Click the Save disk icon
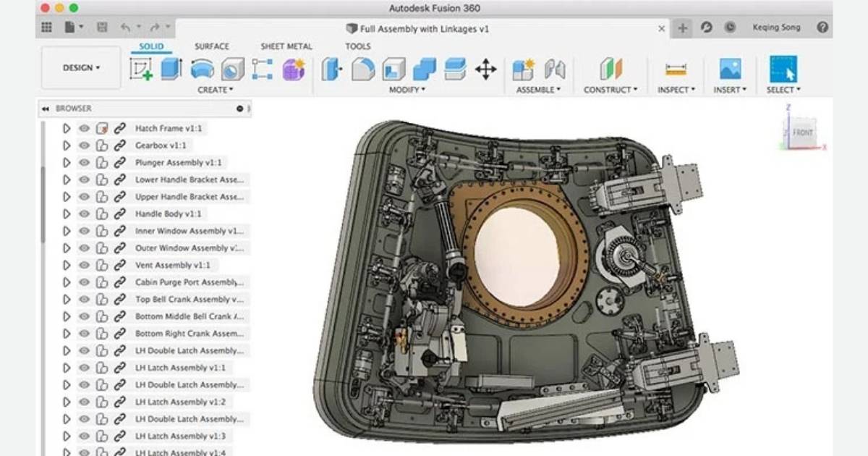This screenshot has height=456, width=868. tap(102, 28)
